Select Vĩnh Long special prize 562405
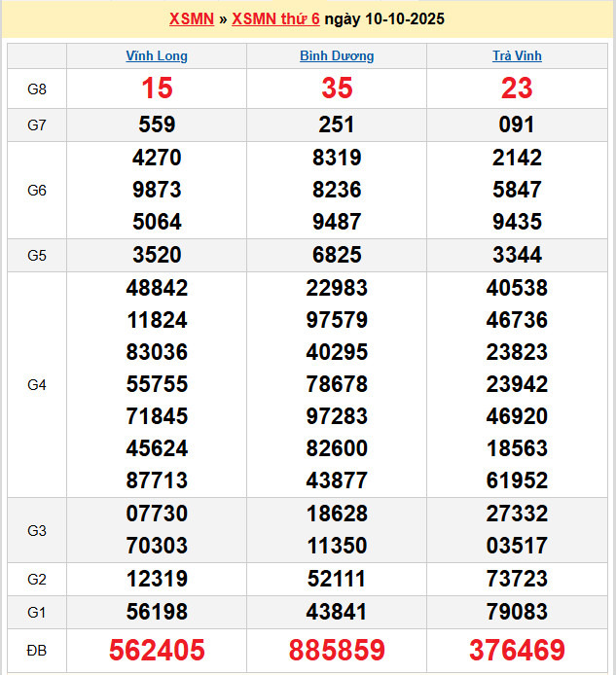This screenshot has height=675, width=616. [157, 651]
